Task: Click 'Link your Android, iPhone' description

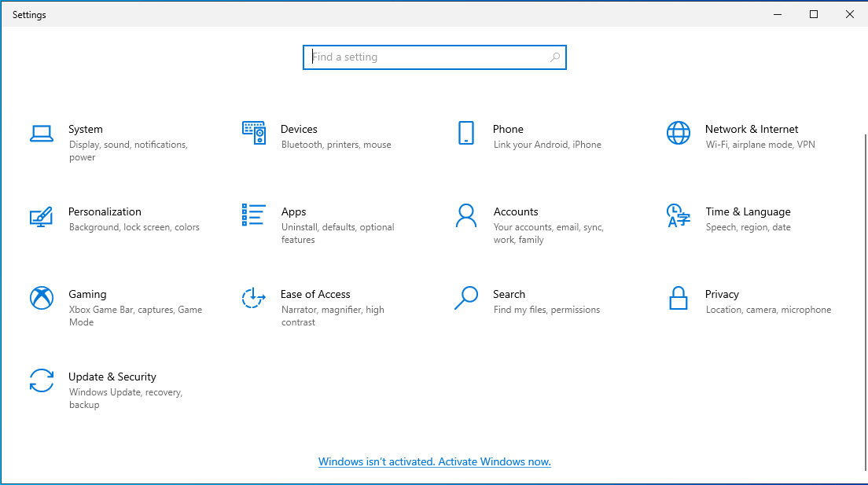Action: [547, 145]
